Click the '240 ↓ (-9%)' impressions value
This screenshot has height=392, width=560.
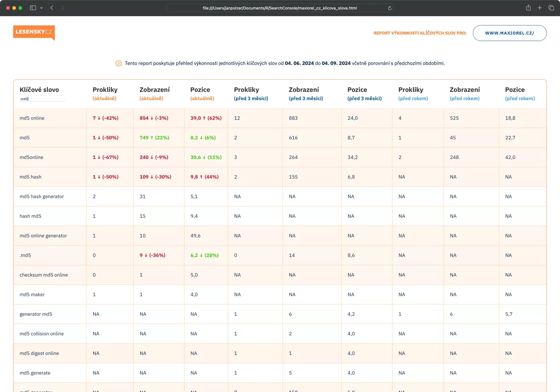tap(154, 157)
